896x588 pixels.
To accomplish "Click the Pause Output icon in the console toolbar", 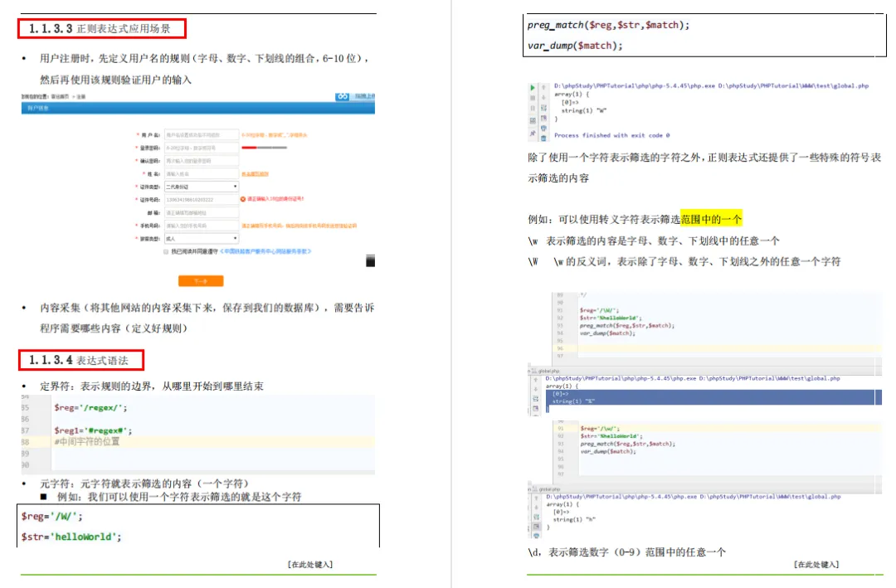I will tap(533, 107).
